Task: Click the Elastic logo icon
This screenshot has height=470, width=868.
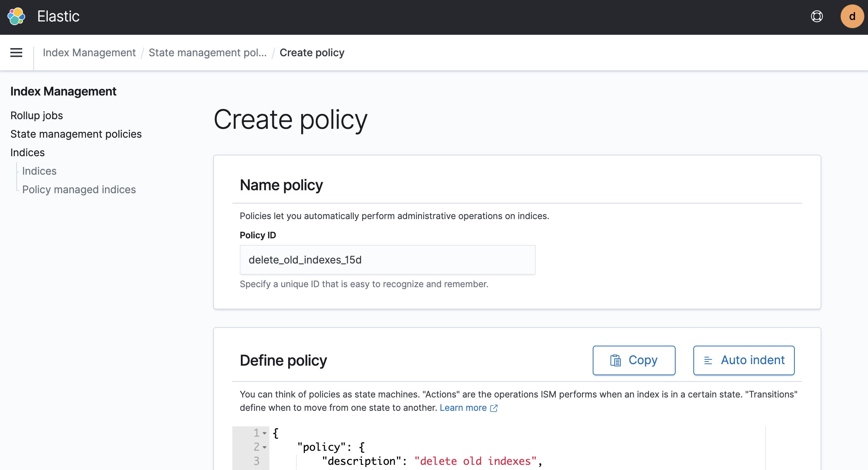Action: point(16,16)
